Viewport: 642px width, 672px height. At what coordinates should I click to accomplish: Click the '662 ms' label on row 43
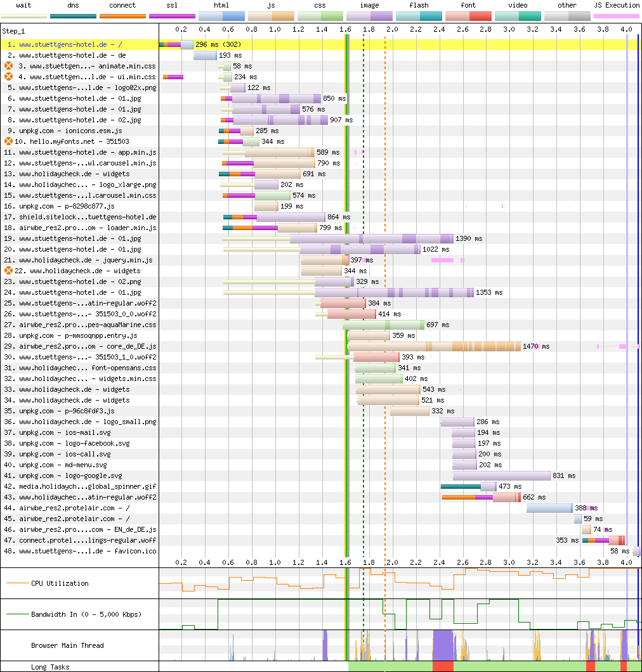pos(534,497)
